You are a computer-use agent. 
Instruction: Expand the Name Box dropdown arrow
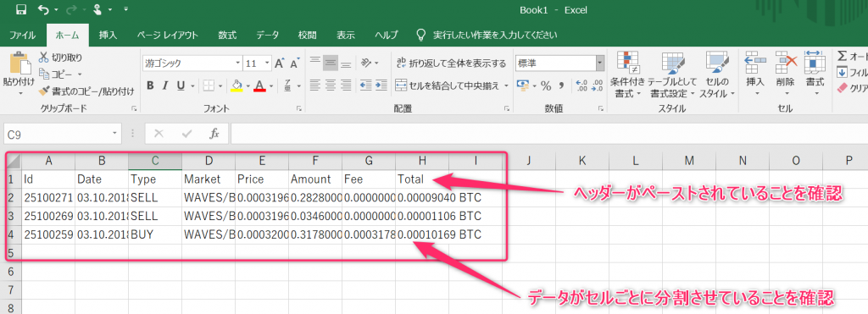tap(115, 134)
